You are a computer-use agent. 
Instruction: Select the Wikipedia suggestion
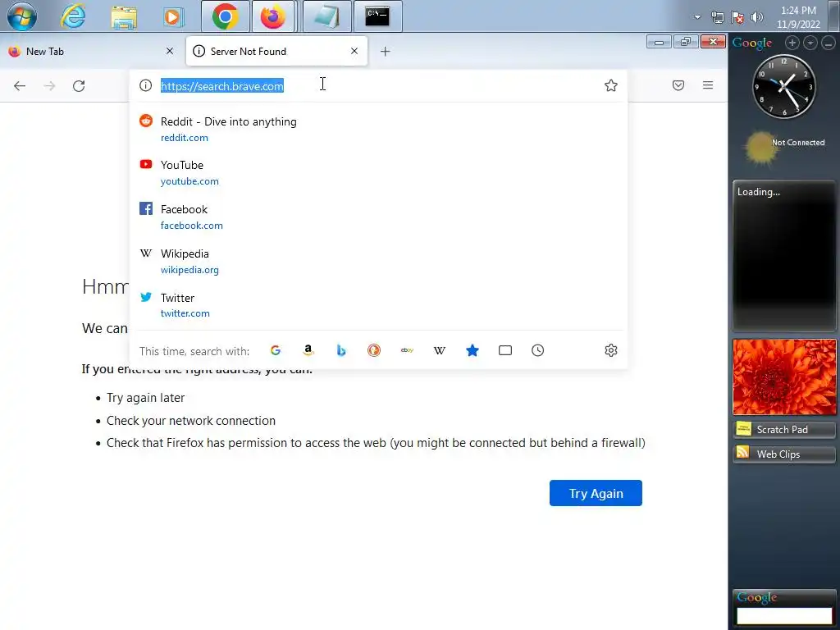point(378,262)
